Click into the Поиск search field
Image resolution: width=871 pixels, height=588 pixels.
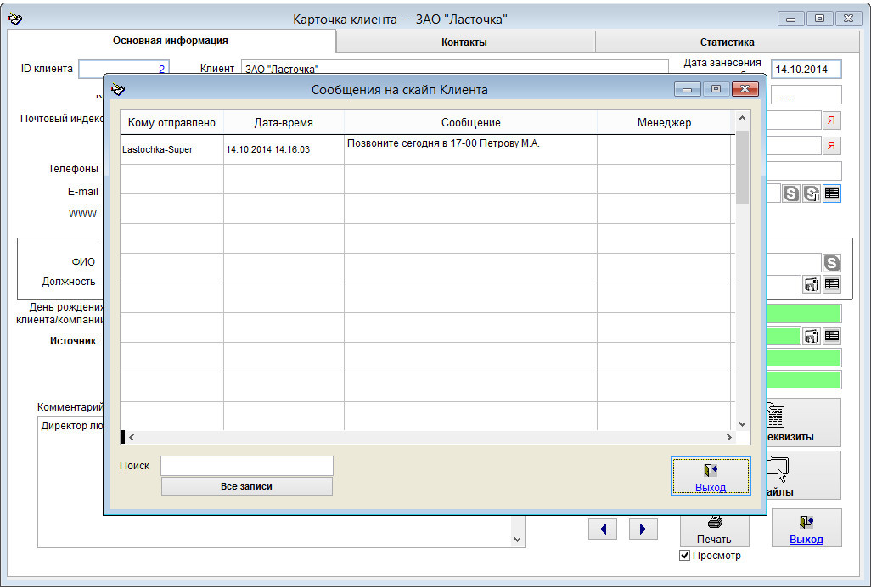pyautogui.click(x=247, y=466)
